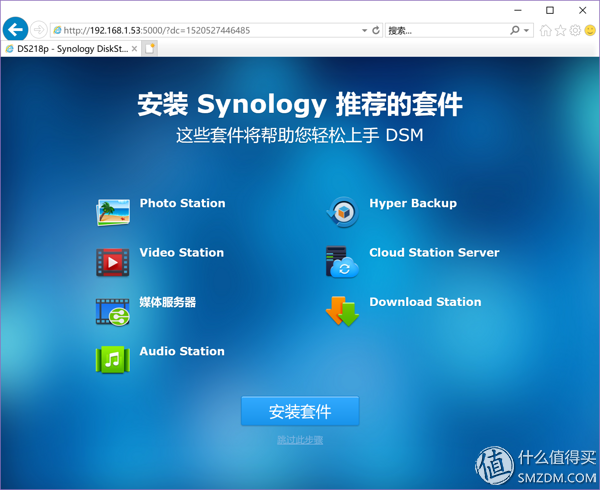Close the browser window

tap(582, 10)
